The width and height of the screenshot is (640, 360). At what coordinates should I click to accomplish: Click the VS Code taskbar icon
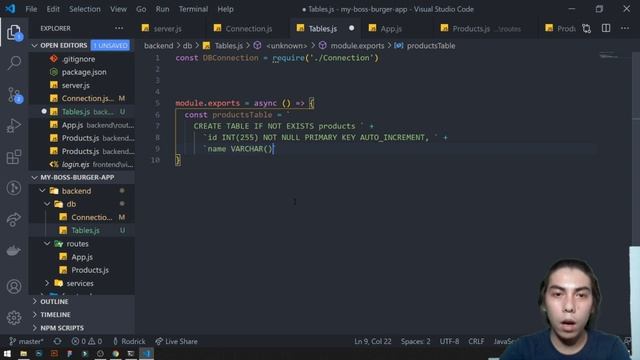(147, 353)
